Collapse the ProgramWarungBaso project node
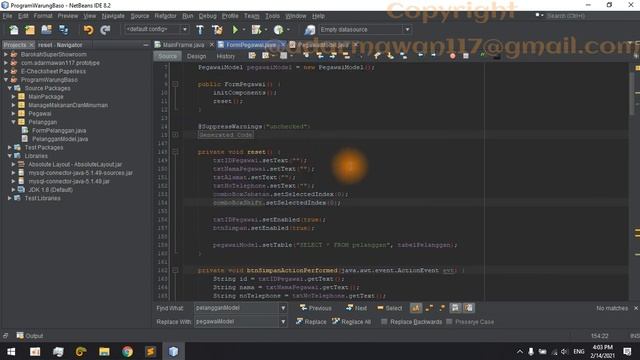The height and width of the screenshot is (360, 640). pyautogui.click(x=6, y=80)
